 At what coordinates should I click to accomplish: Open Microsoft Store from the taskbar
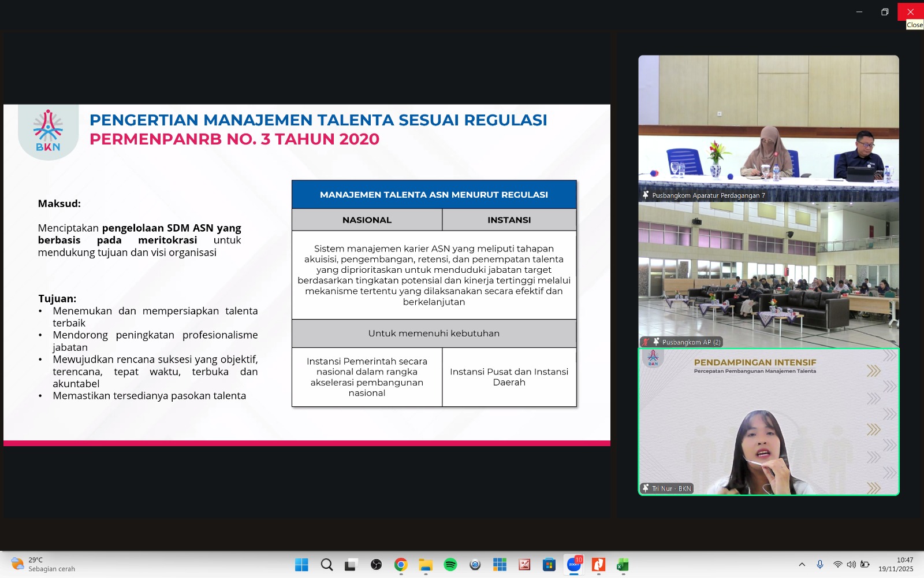tap(549, 565)
